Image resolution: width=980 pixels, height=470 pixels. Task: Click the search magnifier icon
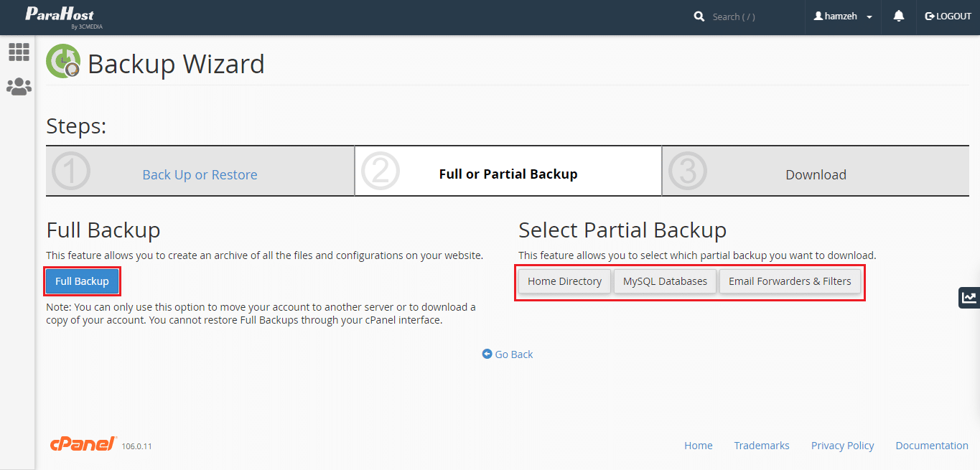[x=699, y=17]
